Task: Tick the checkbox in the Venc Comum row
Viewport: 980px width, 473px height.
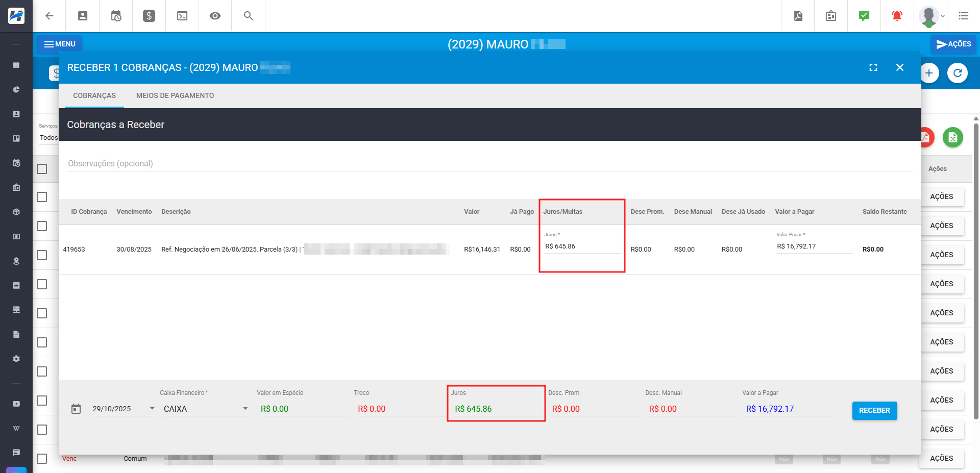Action: pyautogui.click(x=42, y=459)
